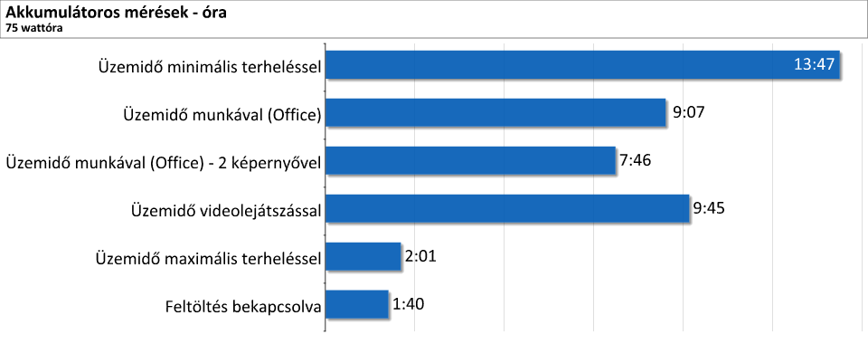Select the 1:40 data value label

click(409, 304)
